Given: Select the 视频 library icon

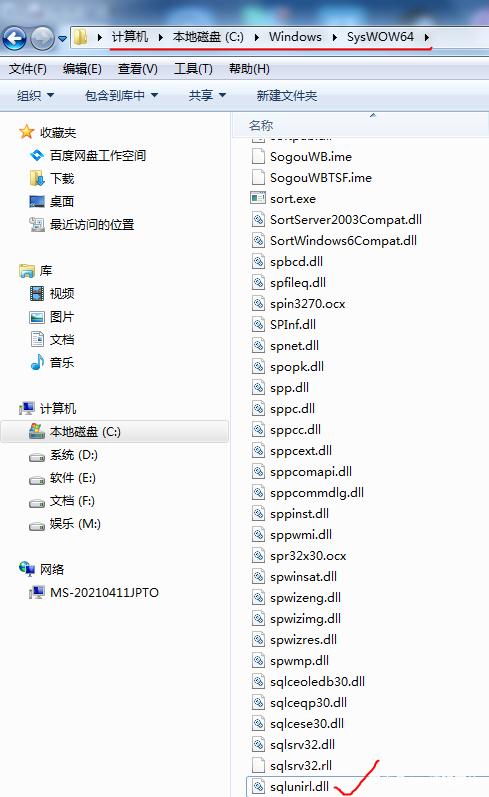Looking at the screenshot, I should (37, 293).
